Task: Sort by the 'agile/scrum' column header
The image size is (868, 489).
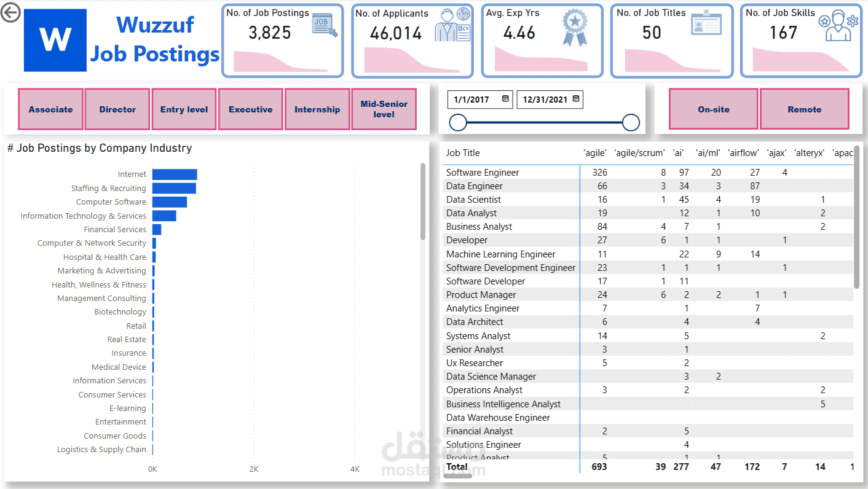Action: click(639, 153)
